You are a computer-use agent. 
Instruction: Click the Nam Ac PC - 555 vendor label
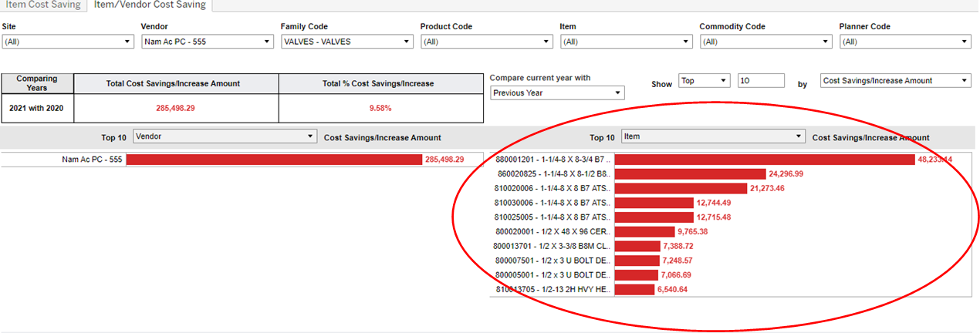coord(92,160)
